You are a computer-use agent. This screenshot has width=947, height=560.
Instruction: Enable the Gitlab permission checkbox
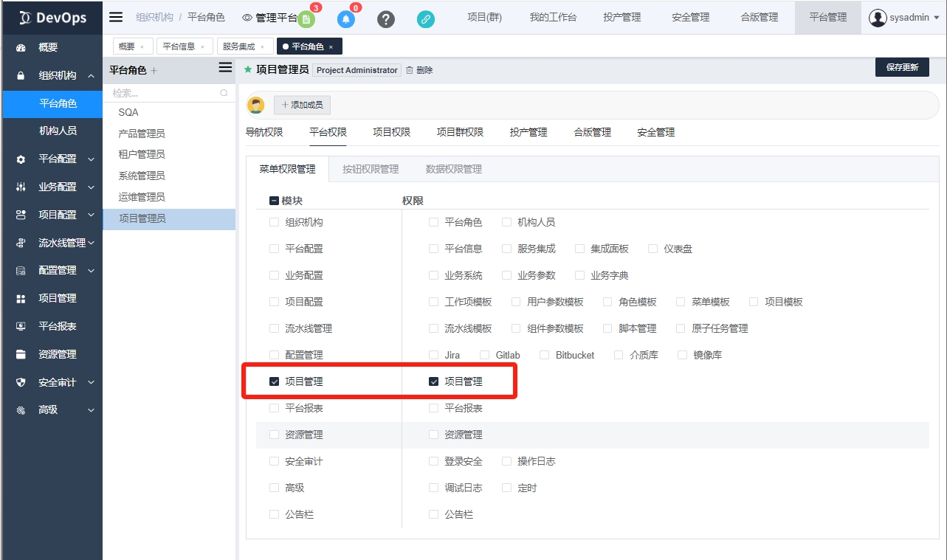485,355
